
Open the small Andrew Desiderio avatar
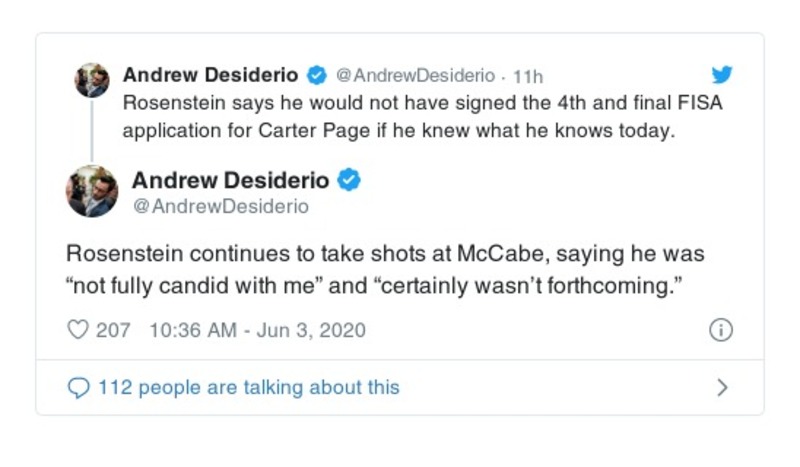[92, 80]
